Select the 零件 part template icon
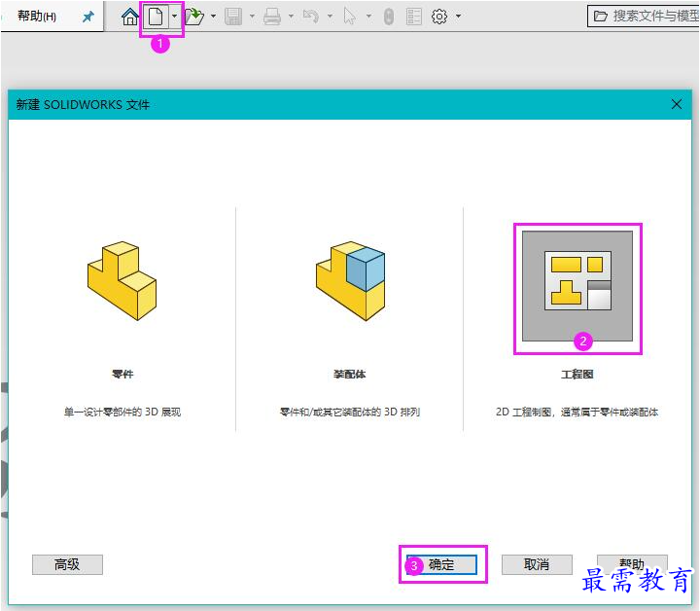Viewport: 700px width, 611px height. tap(122, 281)
